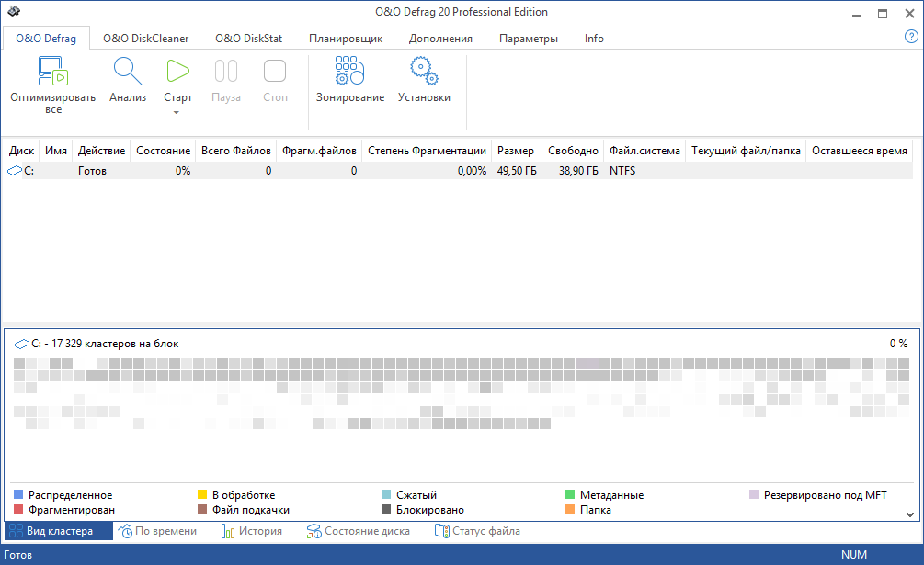
Task: Select the C: drive icon in the disk list
Action: pyautogui.click(x=14, y=171)
